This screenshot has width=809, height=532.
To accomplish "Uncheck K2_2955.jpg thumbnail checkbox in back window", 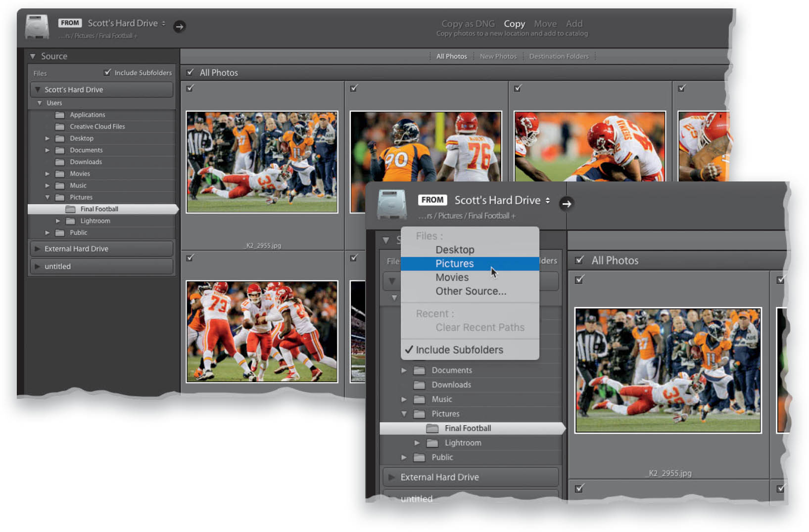I will pyautogui.click(x=190, y=88).
